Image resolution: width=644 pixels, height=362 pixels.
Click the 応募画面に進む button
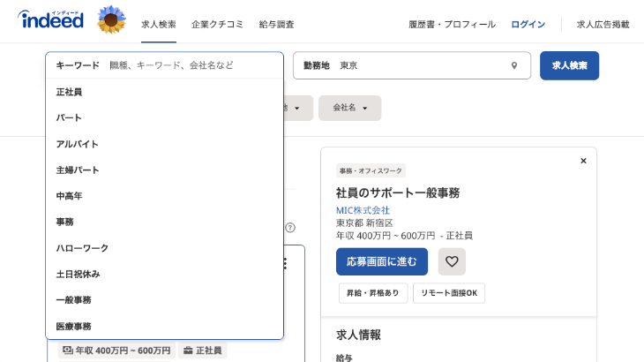click(x=382, y=261)
